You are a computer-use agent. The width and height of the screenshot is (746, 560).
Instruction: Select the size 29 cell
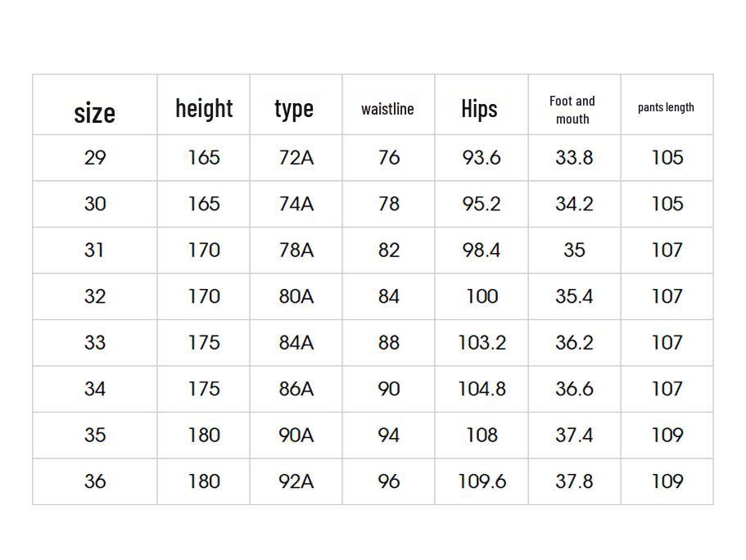click(x=95, y=157)
